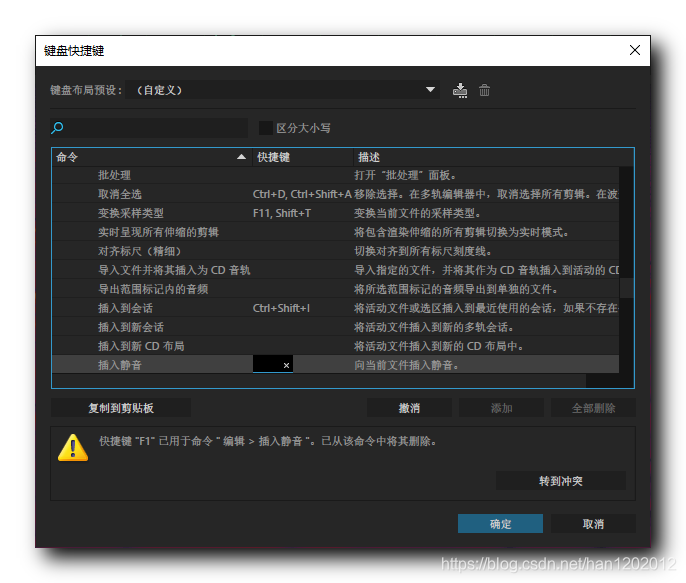The image size is (686, 583).
Task: Click the description 打开“批处理”面板。
Action: coord(405,175)
